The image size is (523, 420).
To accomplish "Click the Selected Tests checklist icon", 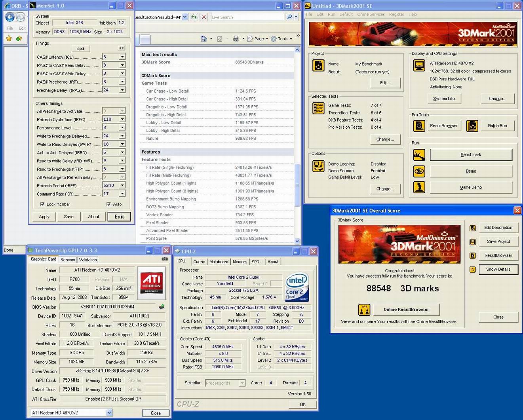I will 318,108.
